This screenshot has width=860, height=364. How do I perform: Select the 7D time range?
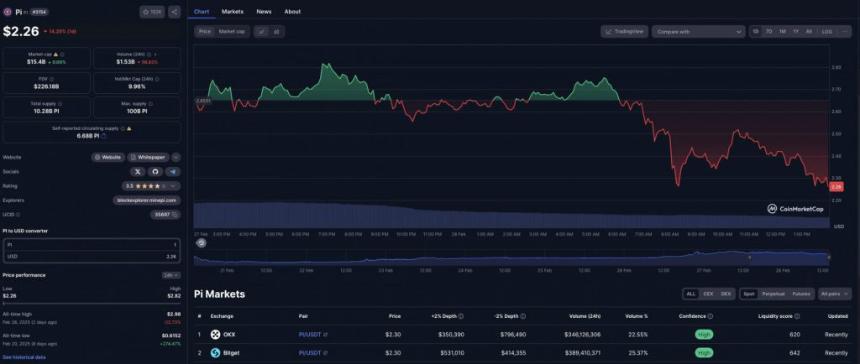coord(769,32)
